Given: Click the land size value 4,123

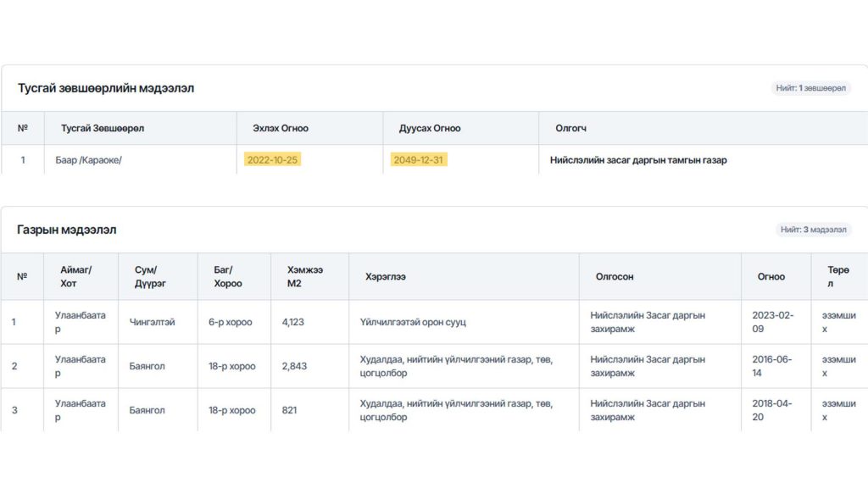Looking at the screenshot, I should (x=292, y=322).
